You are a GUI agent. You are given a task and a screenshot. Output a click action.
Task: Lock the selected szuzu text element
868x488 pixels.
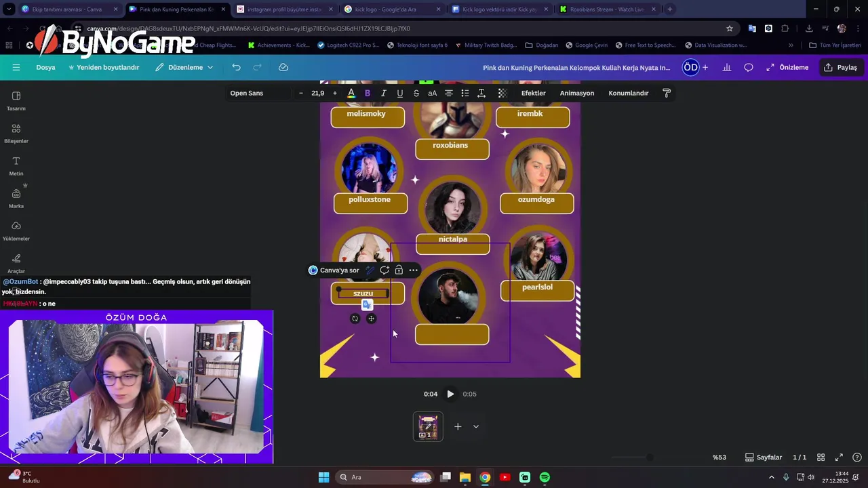(x=399, y=270)
